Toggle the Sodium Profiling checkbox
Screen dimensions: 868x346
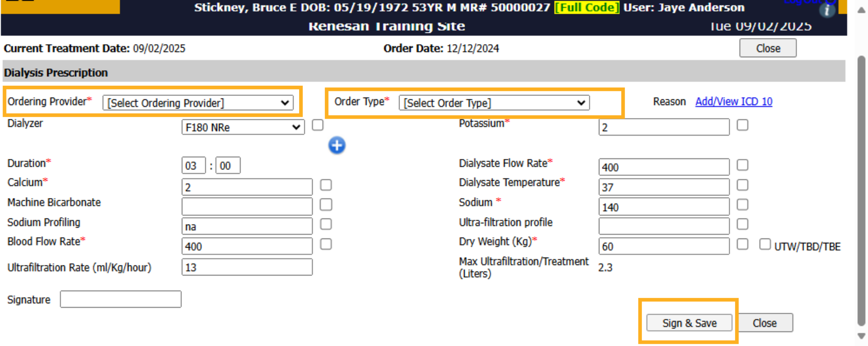(x=326, y=224)
